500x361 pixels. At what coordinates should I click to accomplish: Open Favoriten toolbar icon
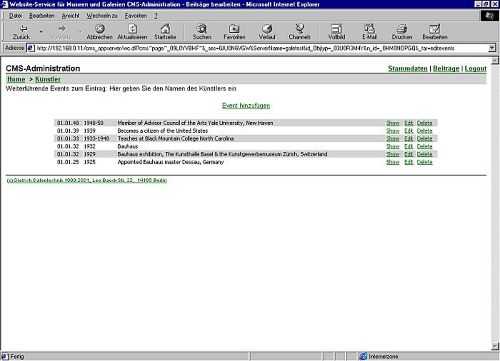pos(234,29)
